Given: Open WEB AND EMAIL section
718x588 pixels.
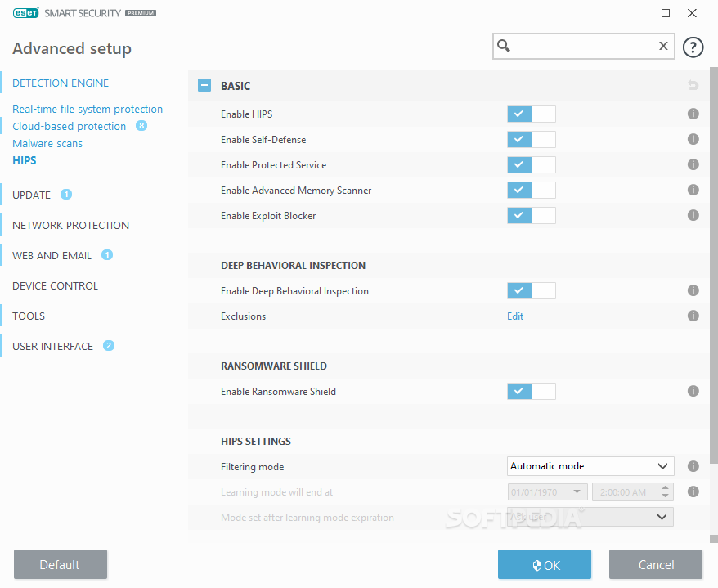Looking at the screenshot, I should tap(52, 255).
